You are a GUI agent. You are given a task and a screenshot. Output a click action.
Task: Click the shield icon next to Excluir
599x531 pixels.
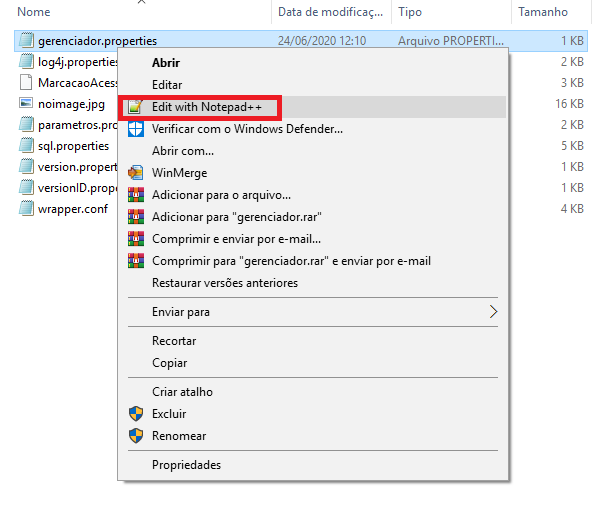[x=136, y=414]
